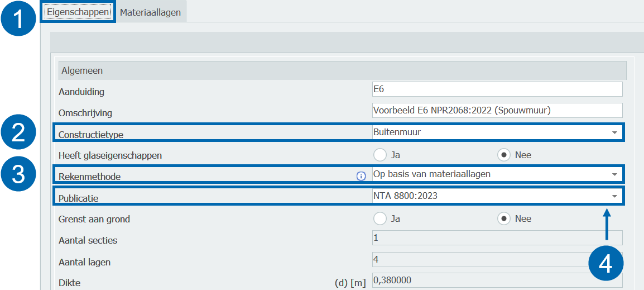The width and height of the screenshot is (644, 290).
Task: Select Nee for Heeft glaseigenschappen
Action: point(504,155)
